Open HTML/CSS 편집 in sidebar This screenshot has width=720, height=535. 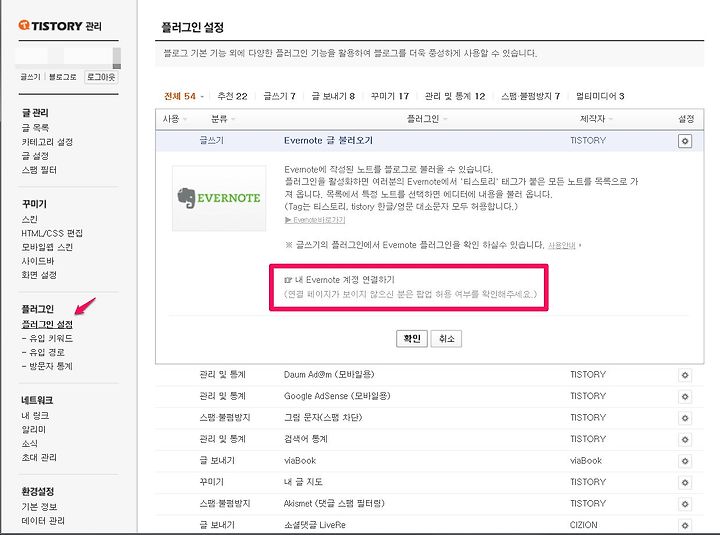pyautogui.click(x=52, y=233)
